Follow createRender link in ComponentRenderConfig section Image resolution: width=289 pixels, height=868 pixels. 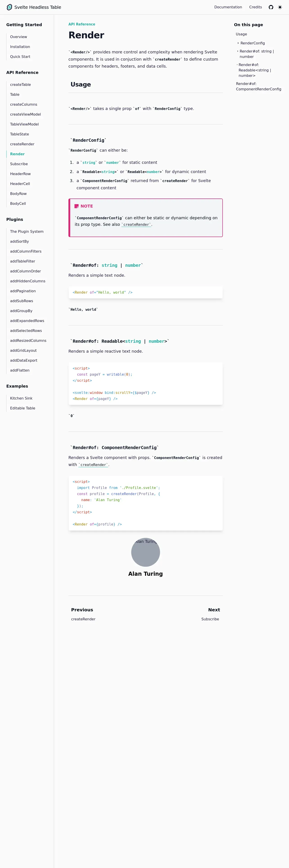(x=93, y=465)
